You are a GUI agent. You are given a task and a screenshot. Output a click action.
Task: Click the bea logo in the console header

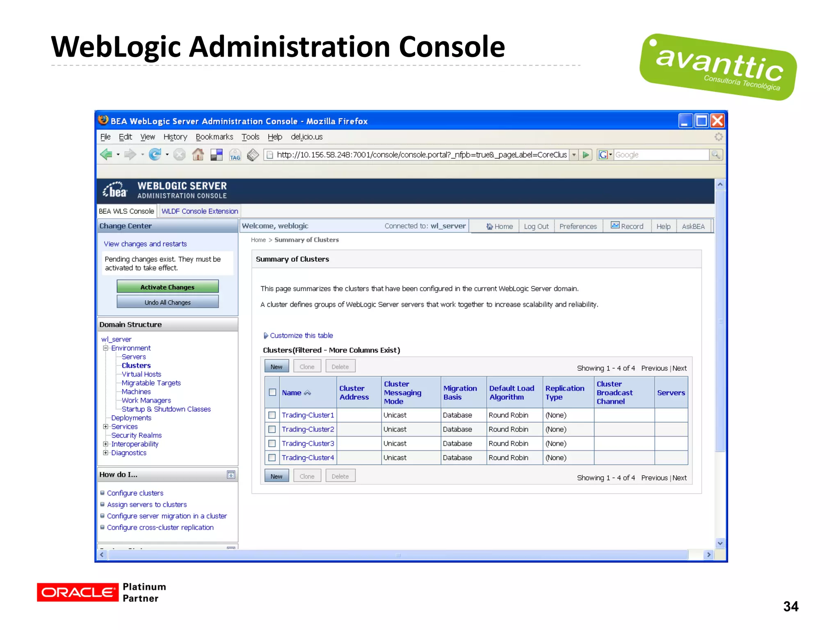[x=115, y=190]
